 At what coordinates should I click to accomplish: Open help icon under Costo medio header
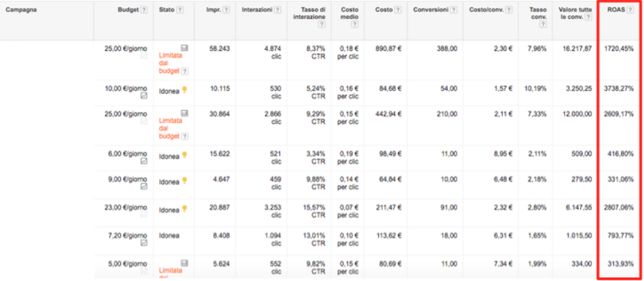pos(355,24)
